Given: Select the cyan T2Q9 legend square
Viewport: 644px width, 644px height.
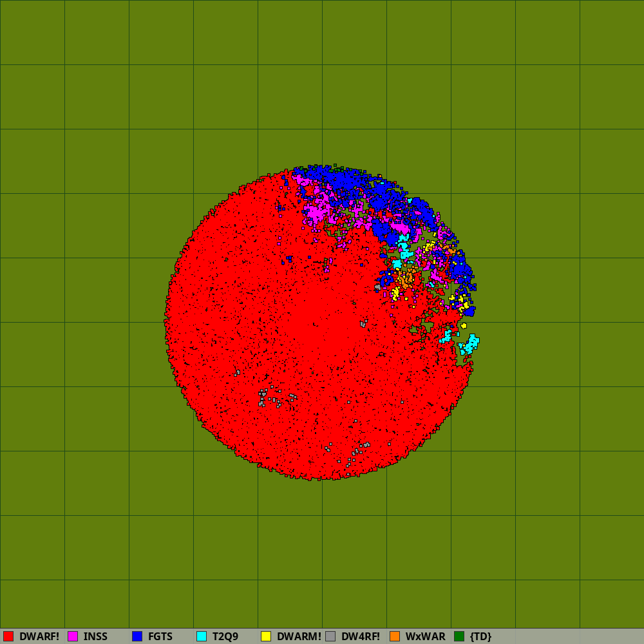Looking at the screenshot, I should tap(202, 636).
